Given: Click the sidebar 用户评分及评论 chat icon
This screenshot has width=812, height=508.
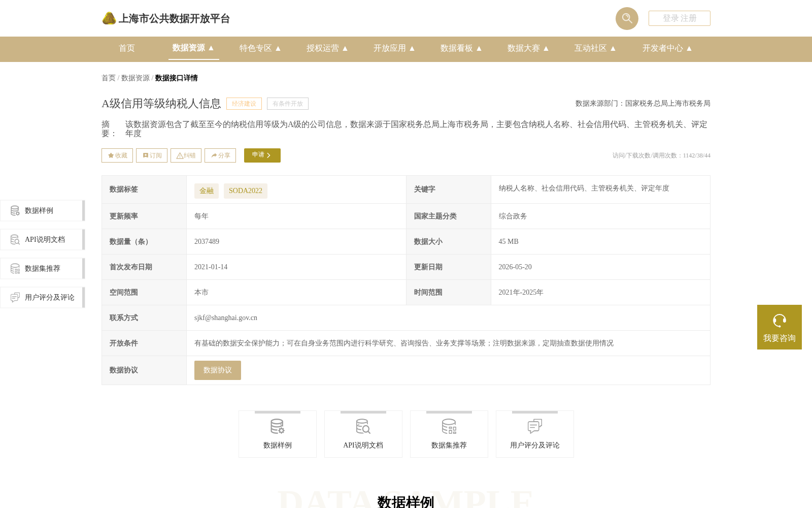Looking at the screenshot, I should point(15,297).
